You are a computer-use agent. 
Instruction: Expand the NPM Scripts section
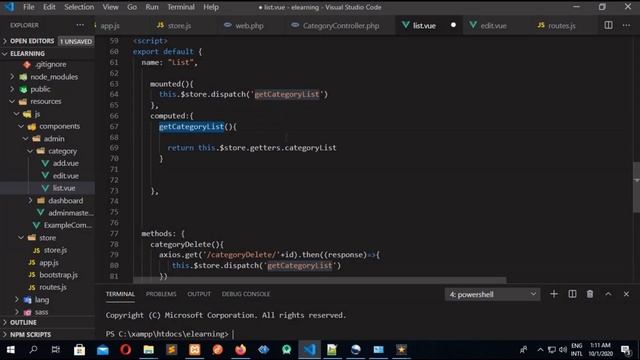[x=47, y=334]
